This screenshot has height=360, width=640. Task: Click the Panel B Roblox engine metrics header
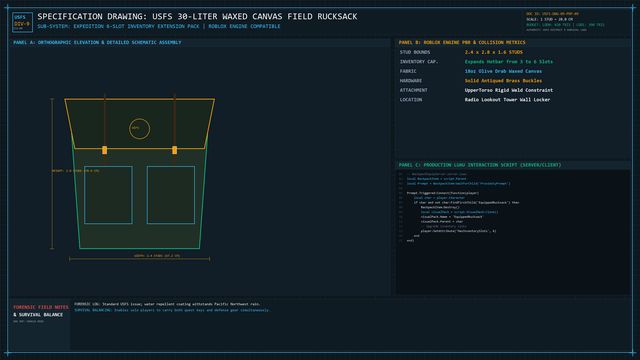tap(462, 42)
